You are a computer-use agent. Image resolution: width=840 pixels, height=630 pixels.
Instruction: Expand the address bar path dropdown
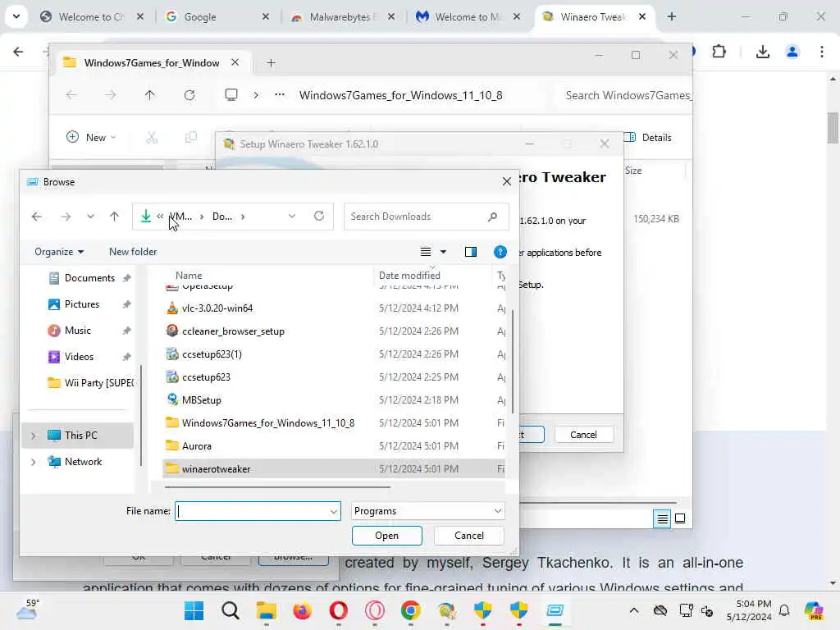point(292,217)
